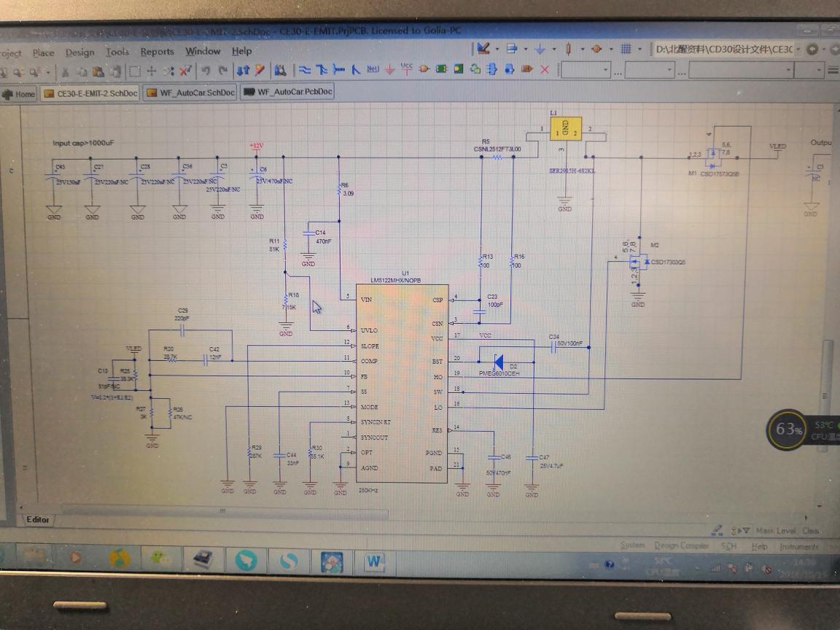The image size is (840, 630).
Task: Click the Cut scissors icon
Action: [65, 71]
